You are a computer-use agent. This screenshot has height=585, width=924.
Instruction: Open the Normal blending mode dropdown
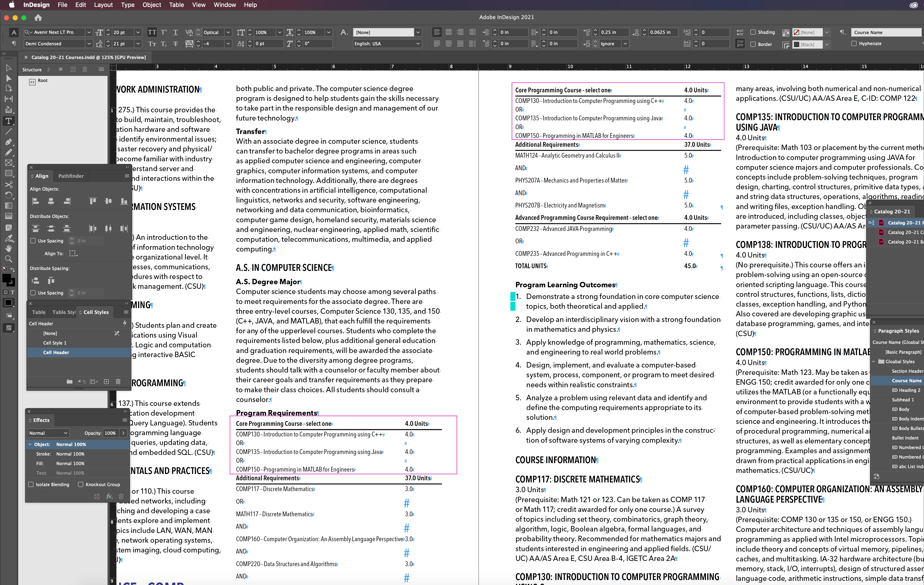pos(48,433)
